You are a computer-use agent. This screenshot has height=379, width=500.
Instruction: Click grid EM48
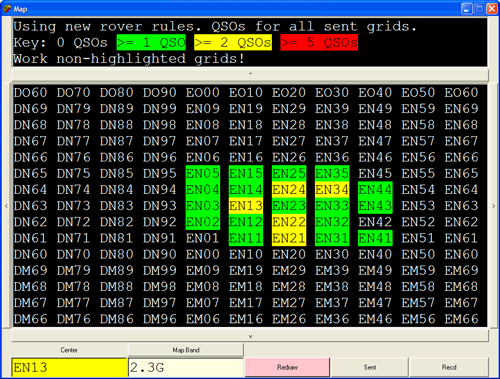pos(375,287)
